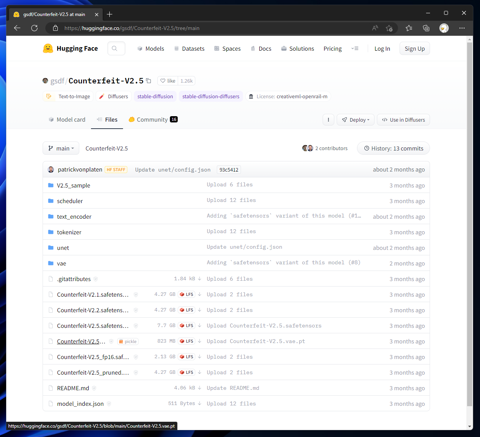The height and width of the screenshot is (437, 480).
Task: Click the Sign Up button
Action: pos(415,49)
